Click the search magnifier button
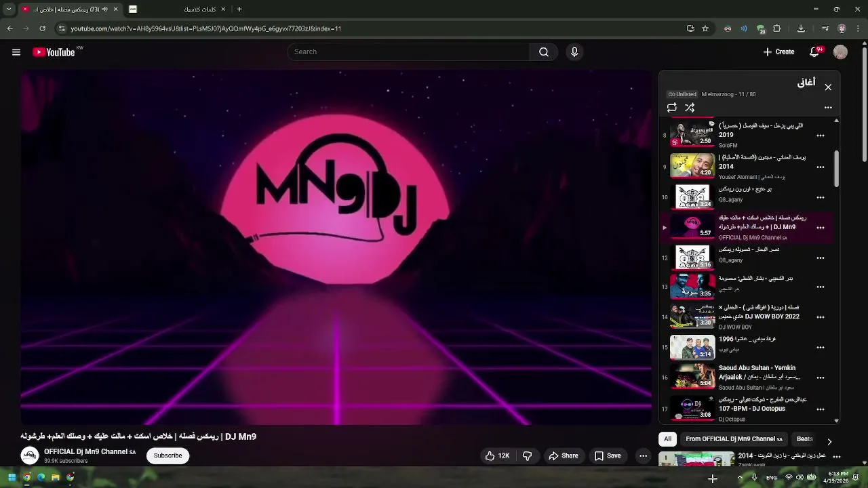 (x=544, y=52)
